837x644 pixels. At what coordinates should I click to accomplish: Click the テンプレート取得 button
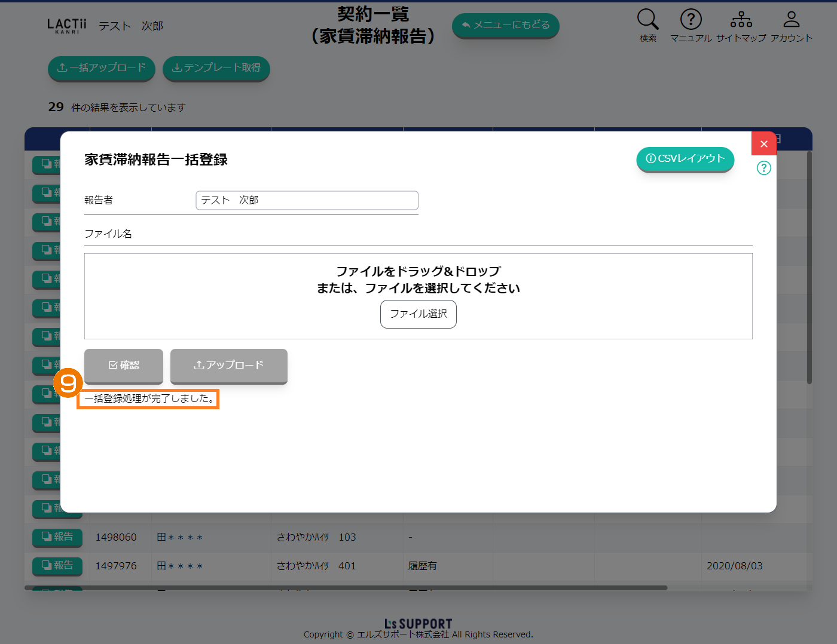tap(216, 68)
